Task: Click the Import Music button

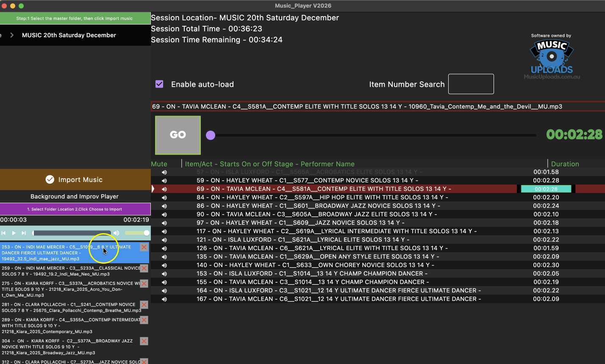Action: pyautogui.click(x=75, y=179)
